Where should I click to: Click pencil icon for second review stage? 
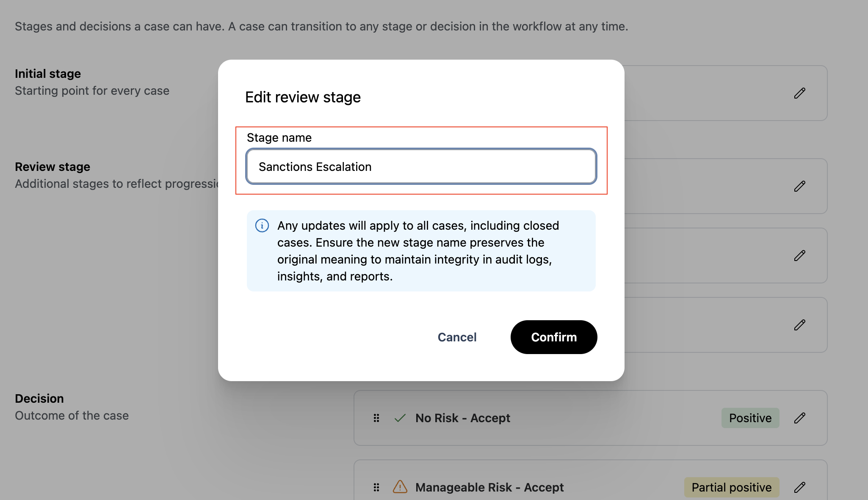(799, 255)
